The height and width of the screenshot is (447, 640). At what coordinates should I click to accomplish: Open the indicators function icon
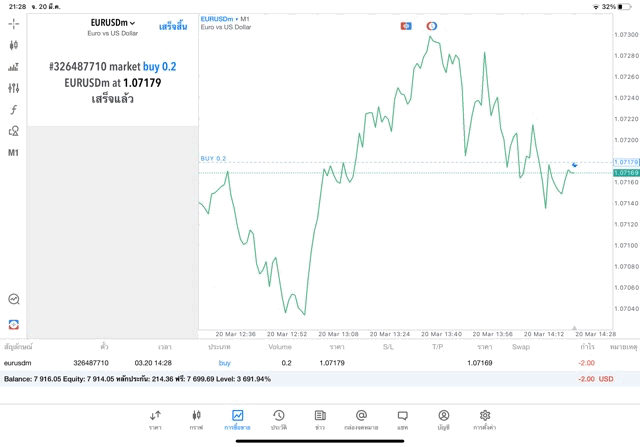[14, 109]
